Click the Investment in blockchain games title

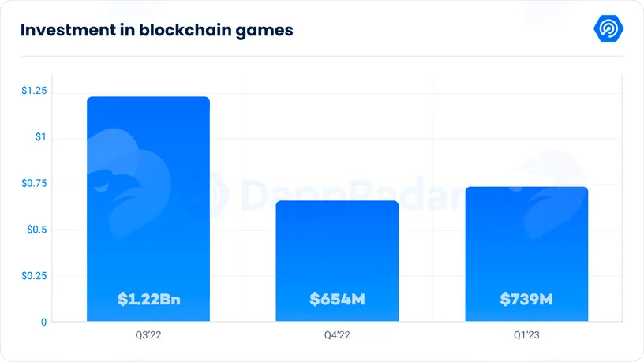pyautogui.click(x=157, y=31)
